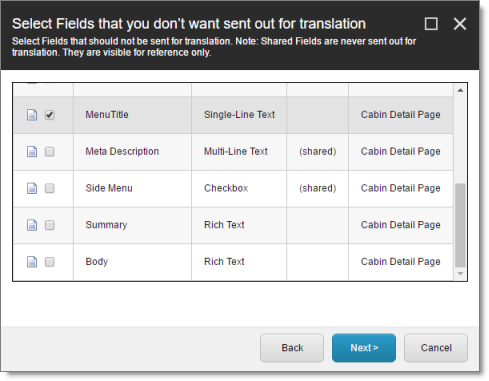Tick the Summary field checkbox
This screenshot has height=381, width=489.
(x=50, y=225)
